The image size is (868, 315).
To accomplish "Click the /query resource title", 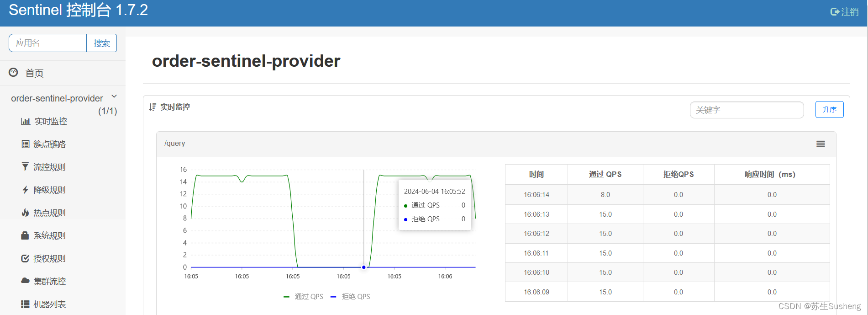I will point(174,144).
